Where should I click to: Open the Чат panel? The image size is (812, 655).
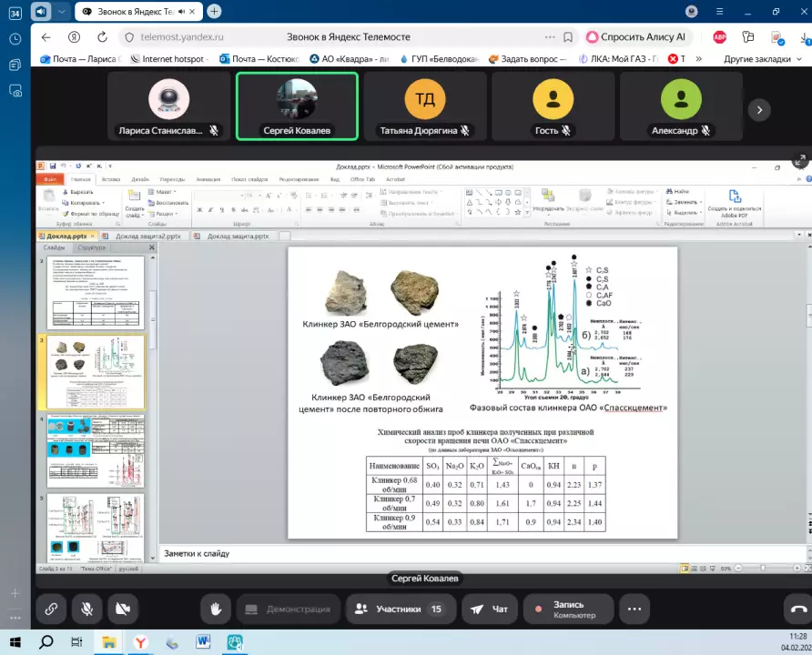pyautogui.click(x=490, y=609)
